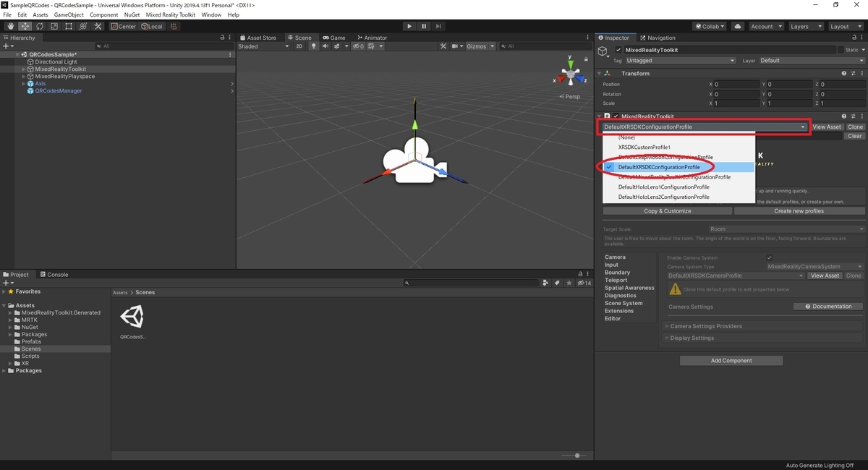This screenshot has height=470, width=868.
Task: Open the Gizmos dropdown
Action: (x=481, y=46)
